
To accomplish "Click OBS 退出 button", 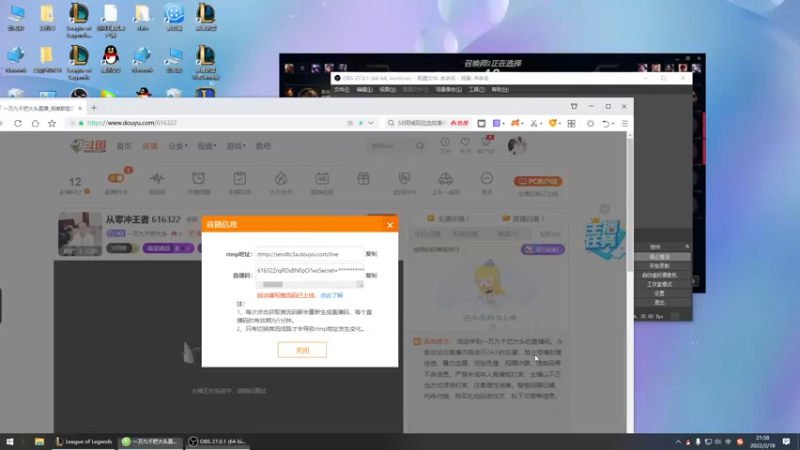I will (659, 303).
